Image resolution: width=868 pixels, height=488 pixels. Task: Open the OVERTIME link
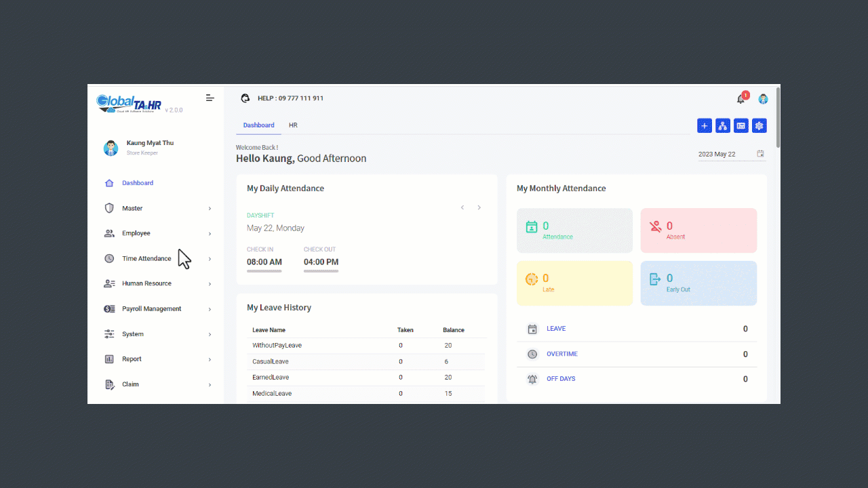click(x=562, y=354)
